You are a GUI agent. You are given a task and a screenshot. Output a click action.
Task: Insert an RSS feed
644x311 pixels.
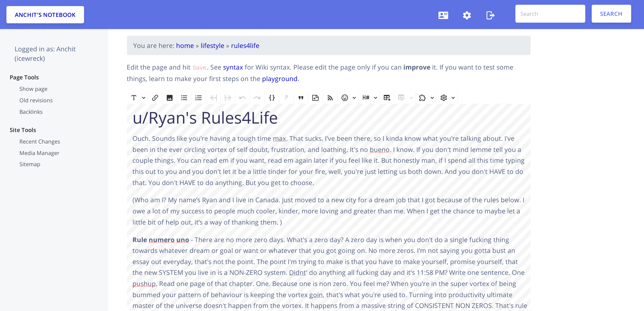coord(330,98)
